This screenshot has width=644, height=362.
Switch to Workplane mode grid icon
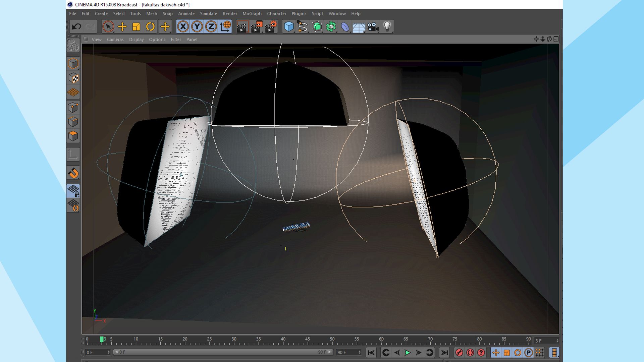[x=73, y=92]
